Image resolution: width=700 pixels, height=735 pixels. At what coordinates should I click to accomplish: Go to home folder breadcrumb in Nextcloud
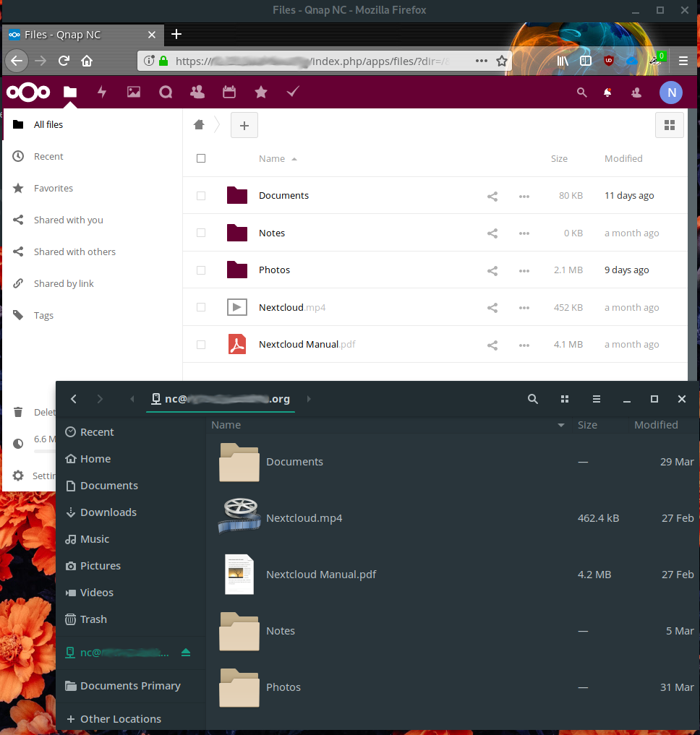199,125
